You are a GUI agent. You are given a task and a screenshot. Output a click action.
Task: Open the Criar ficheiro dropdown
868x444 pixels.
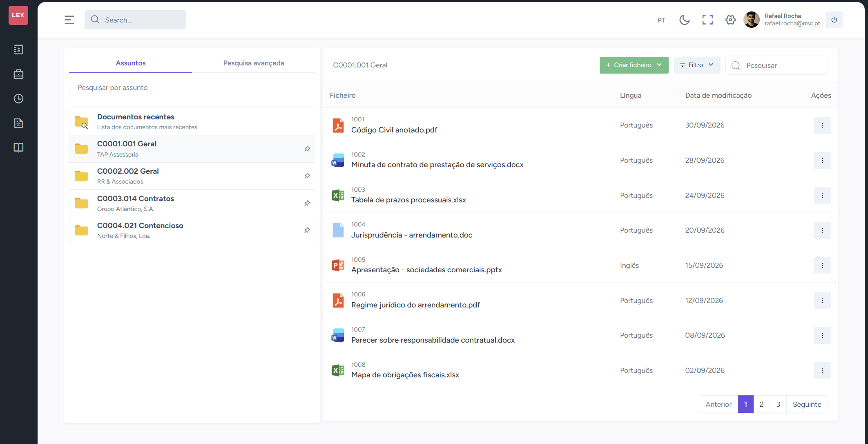634,65
